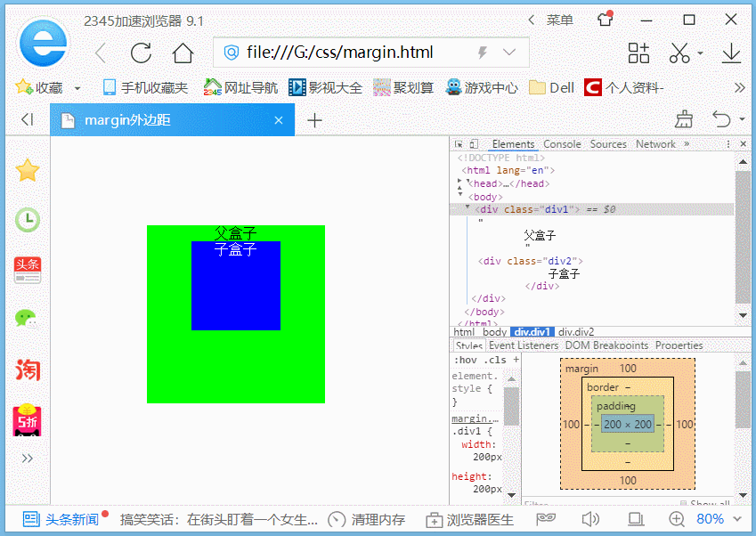The image size is (756, 536).
Task: Open Event Listeners pane
Action: pyautogui.click(x=523, y=345)
